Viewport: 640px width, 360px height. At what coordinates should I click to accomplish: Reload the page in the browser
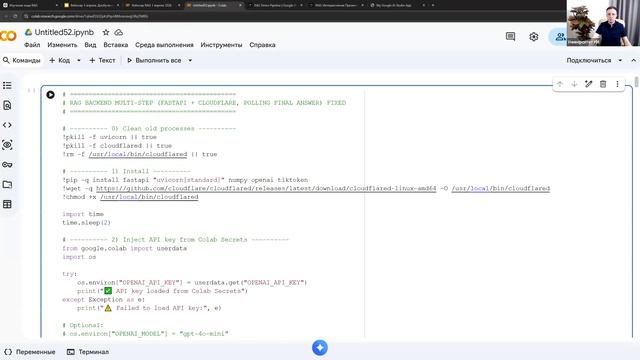tap(15, 16)
